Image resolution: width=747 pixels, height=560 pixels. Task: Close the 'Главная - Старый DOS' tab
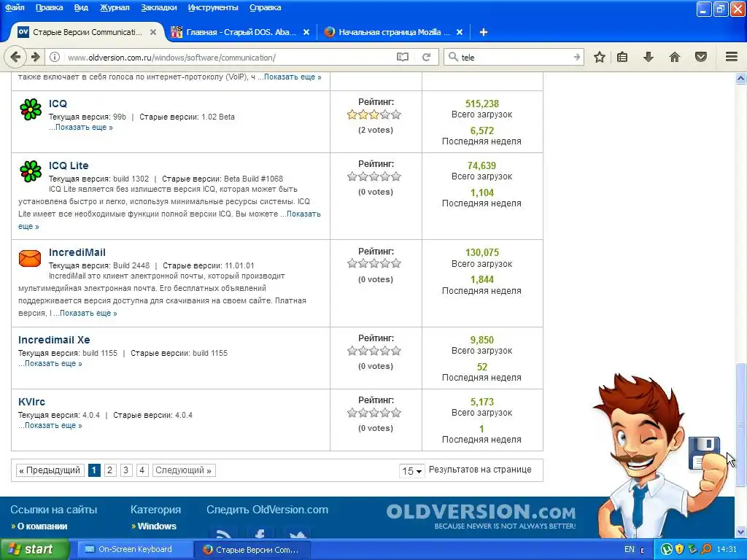click(x=306, y=32)
